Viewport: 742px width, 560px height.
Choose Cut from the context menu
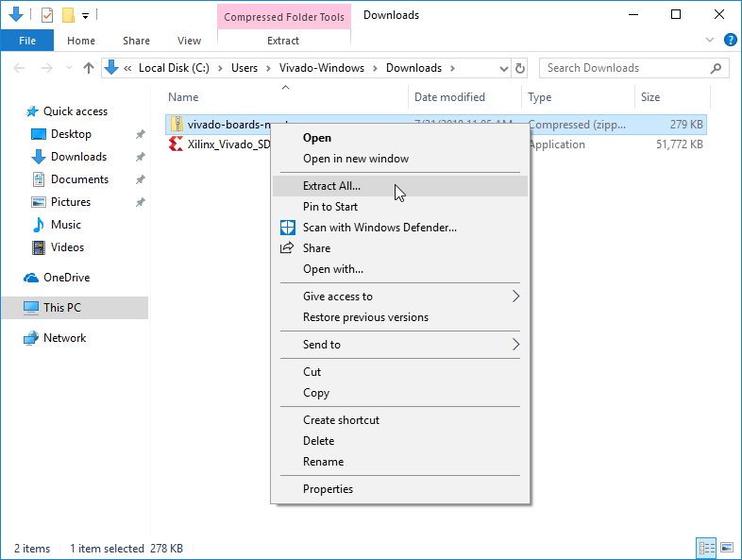coord(400,372)
